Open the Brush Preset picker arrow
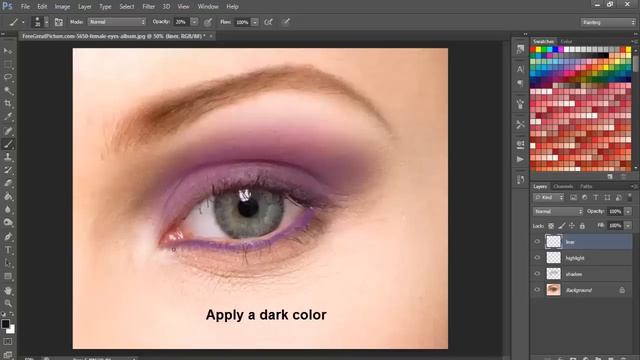This screenshot has height=360, width=640. [46, 22]
